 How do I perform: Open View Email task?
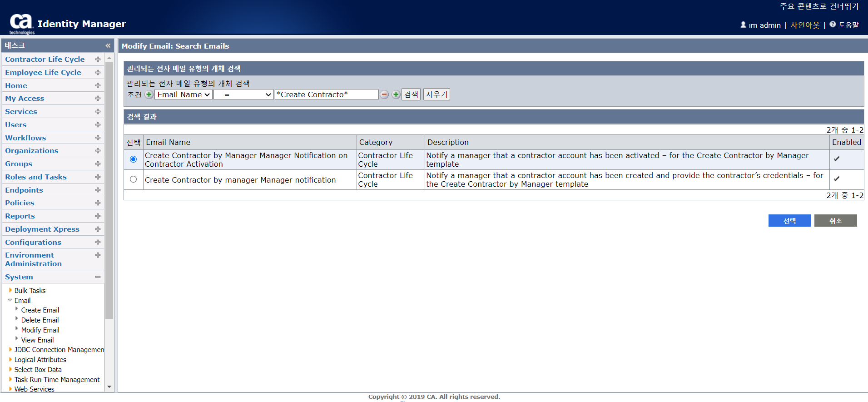point(37,340)
